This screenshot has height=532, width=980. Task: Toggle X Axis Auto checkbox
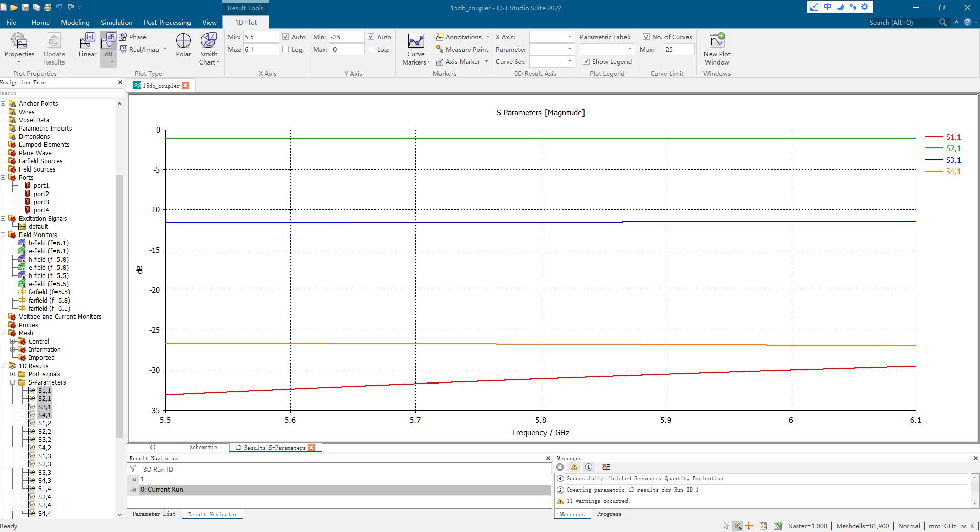(x=286, y=37)
